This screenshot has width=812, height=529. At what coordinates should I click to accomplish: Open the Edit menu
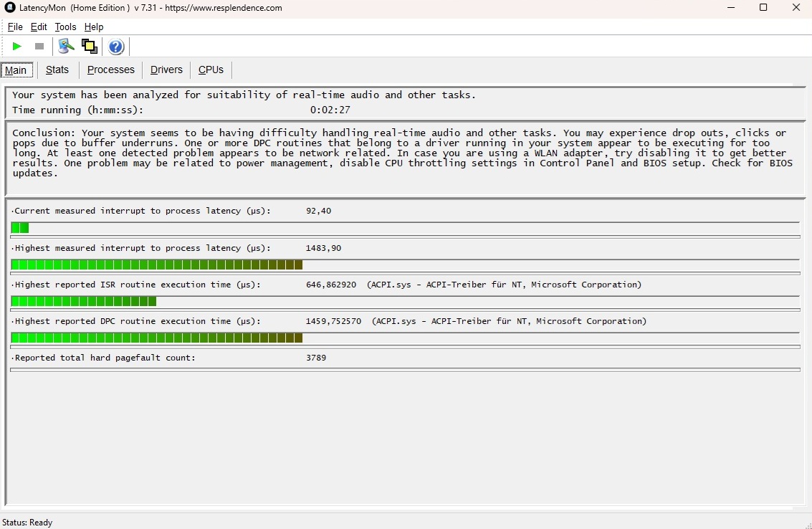click(x=39, y=27)
